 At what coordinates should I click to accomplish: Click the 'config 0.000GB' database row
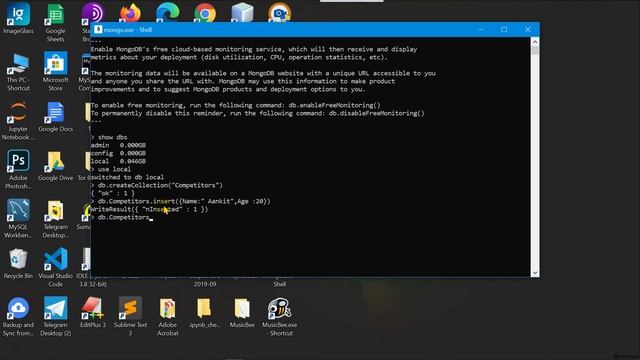pos(118,153)
